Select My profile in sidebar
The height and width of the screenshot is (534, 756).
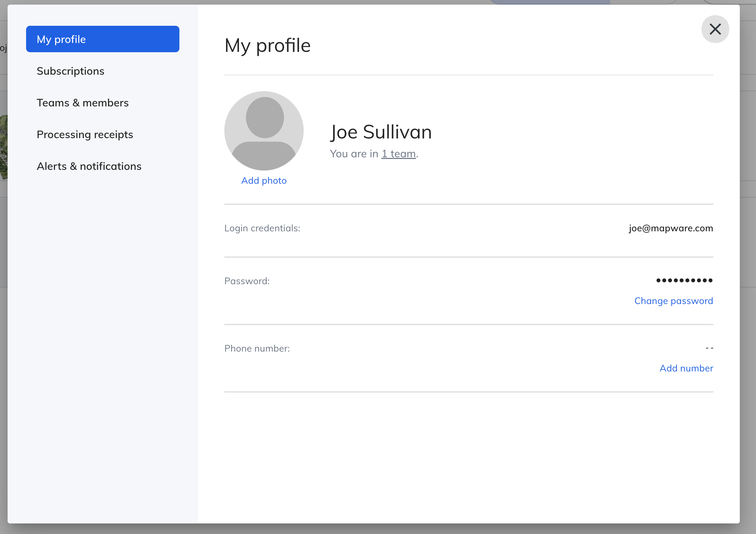(102, 39)
